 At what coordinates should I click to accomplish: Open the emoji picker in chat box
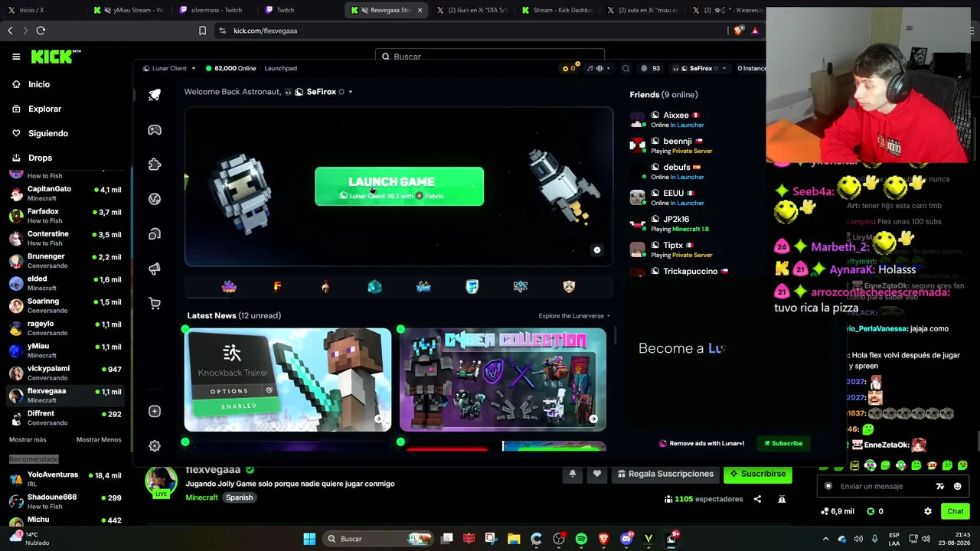958,486
